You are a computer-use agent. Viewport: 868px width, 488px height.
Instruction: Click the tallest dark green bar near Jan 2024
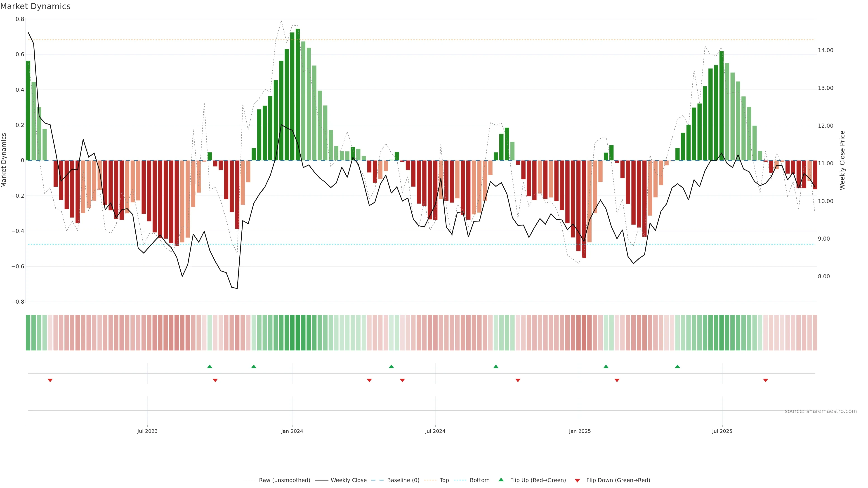click(297, 94)
